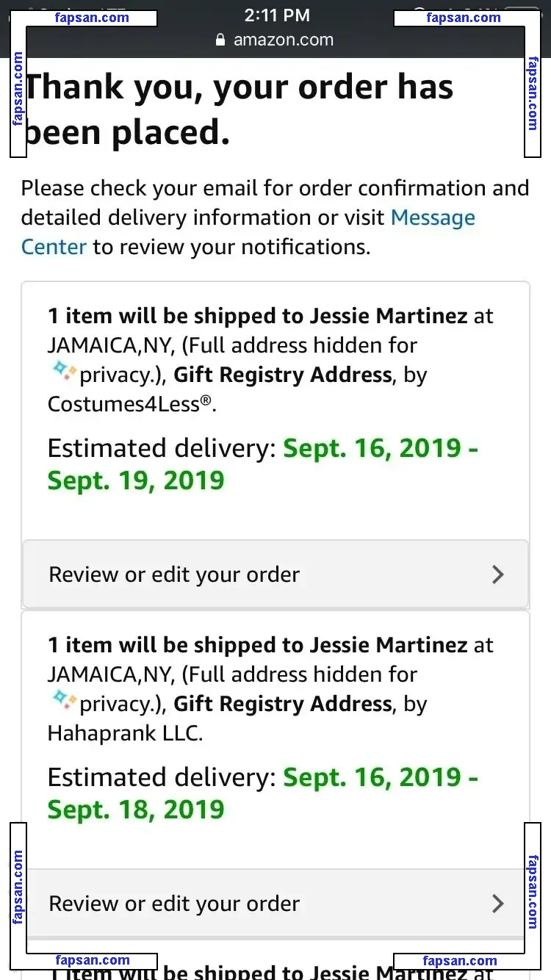Tap sparkle icon in Costumes4Less shipment
Screen dimensions: 551x980
65,373
